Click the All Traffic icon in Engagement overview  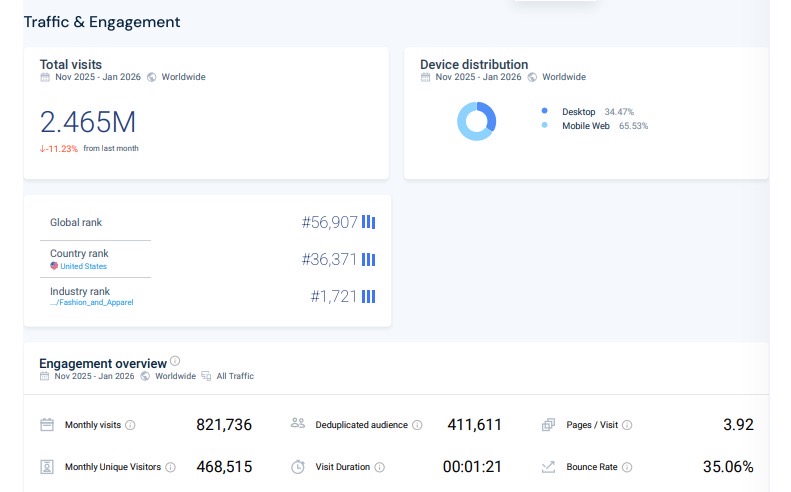point(206,377)
